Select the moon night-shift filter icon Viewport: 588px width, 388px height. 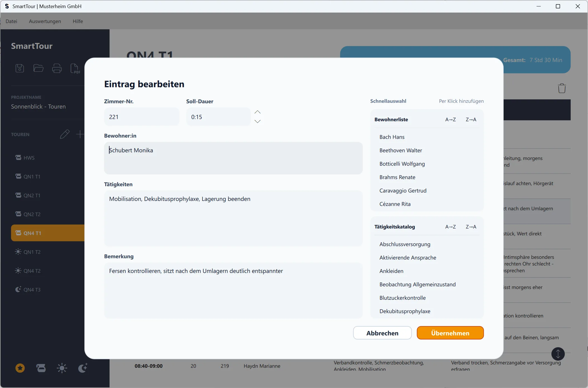click(x=83, y=368)
